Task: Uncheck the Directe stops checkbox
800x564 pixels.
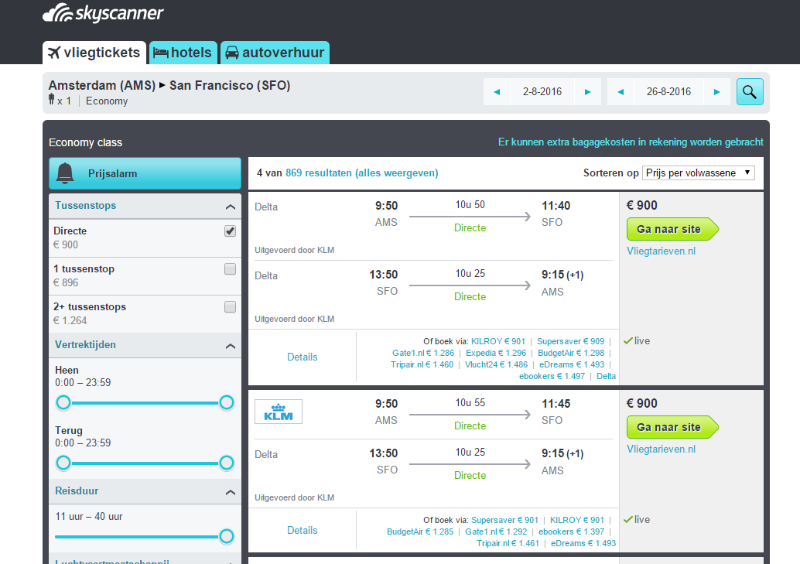Action: pyautogui.click(x=230, y=231)
